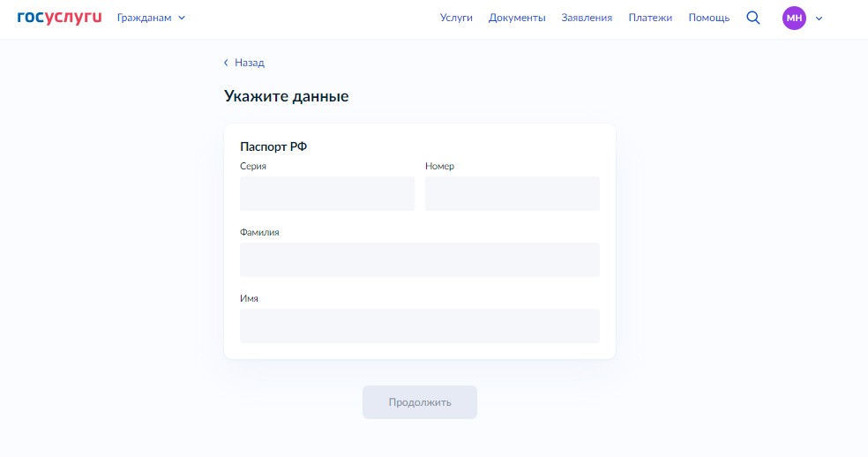This screenshot has width=868, height=457.
Task: Click the Номер field label
Action: (x=439, y=166)
